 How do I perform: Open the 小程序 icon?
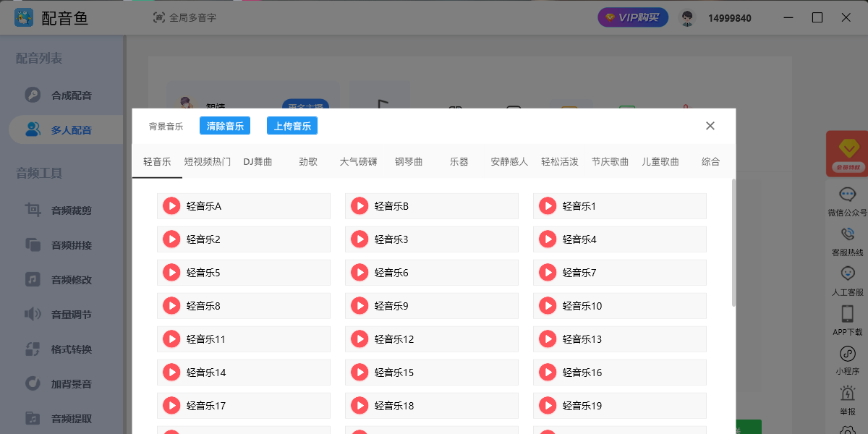click(x=847, y=354)
